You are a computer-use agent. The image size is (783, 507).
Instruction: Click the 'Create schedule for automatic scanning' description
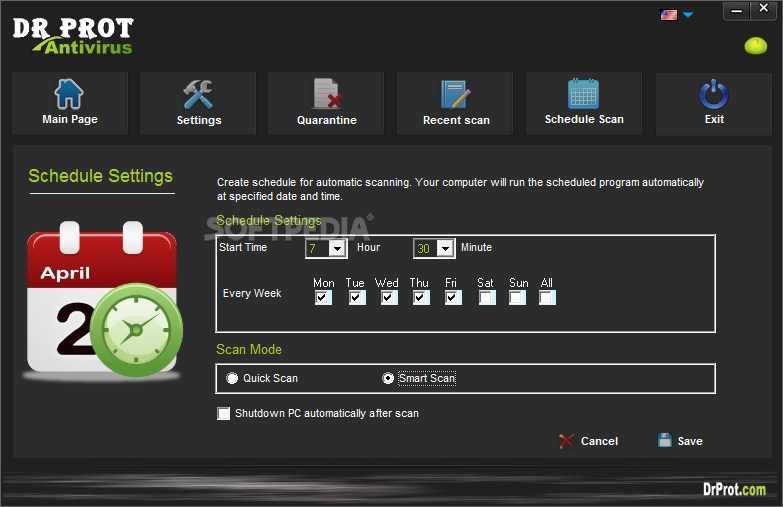pyautogui.click(x=460, y=189)
